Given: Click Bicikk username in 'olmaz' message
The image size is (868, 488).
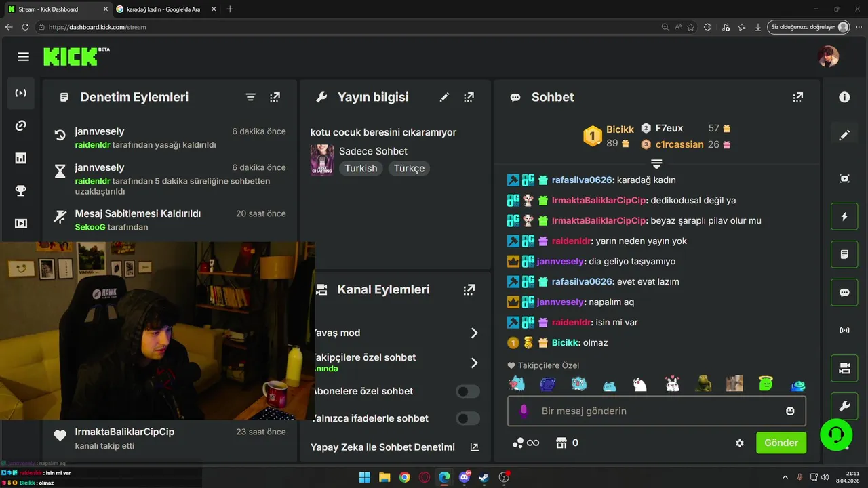Looking at the screenshot, I should point(566,342).
